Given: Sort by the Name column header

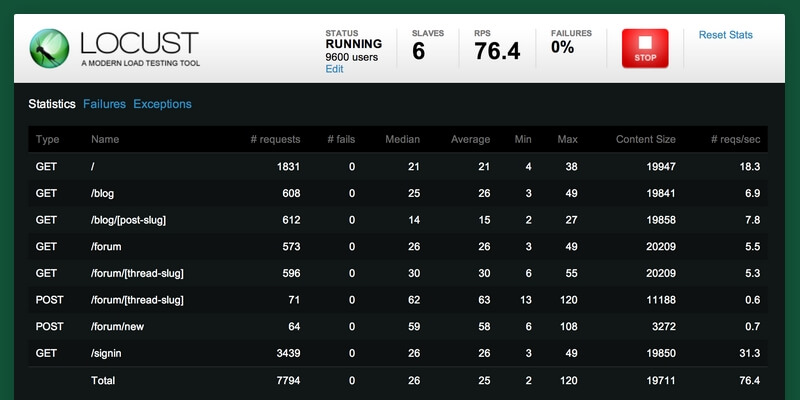Looking at the screenshot, I should (x=105, y=140).
